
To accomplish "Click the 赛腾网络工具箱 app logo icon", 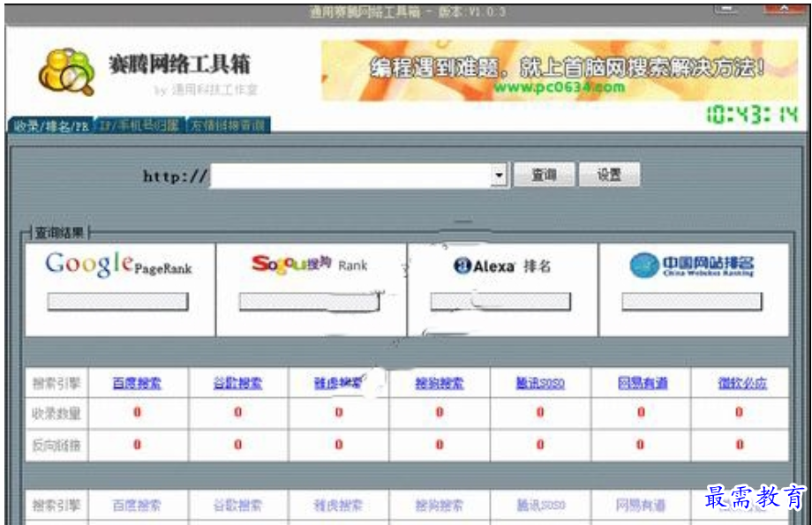I will (x=67, y=71).
